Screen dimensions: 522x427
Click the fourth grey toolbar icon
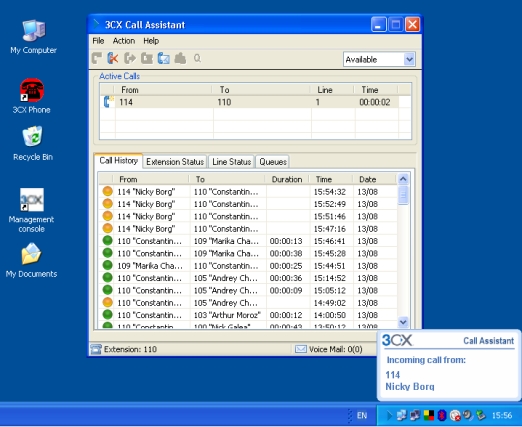click(x=147, y=58)
